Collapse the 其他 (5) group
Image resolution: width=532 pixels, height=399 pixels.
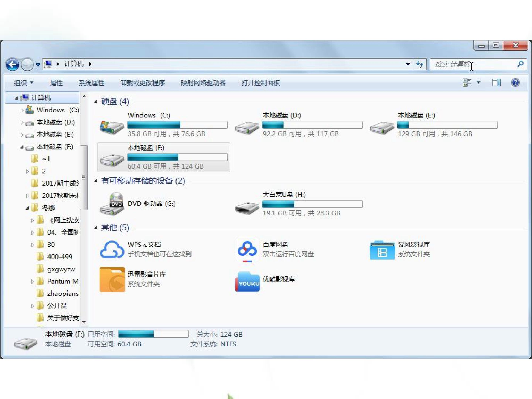click(x=96, y=227)
